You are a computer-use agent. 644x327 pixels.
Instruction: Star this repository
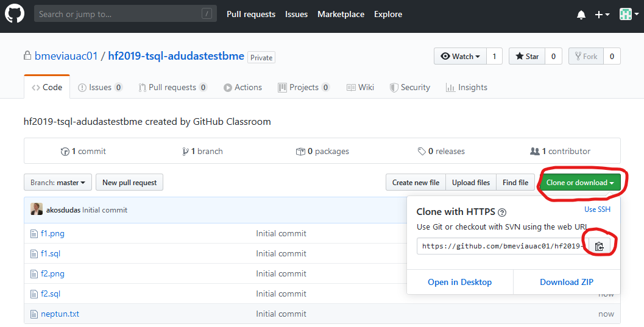pos(527,57)
